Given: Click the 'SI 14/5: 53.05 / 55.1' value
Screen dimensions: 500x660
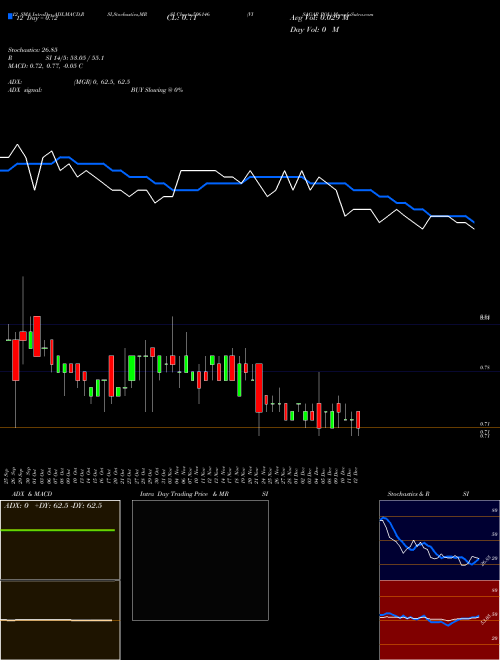Looking at the screenshot, I should [x=75, y=58].
